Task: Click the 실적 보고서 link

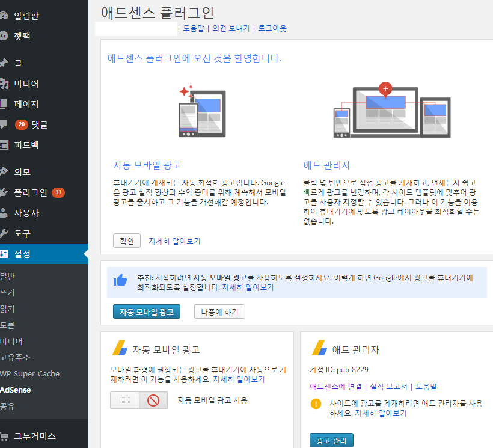Action: pyautogui.click(x=388, y=387)
